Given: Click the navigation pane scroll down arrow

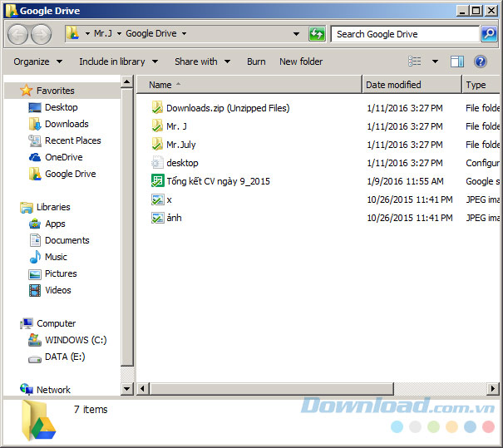Looking at the screenshot, I should tap(126, 389).
